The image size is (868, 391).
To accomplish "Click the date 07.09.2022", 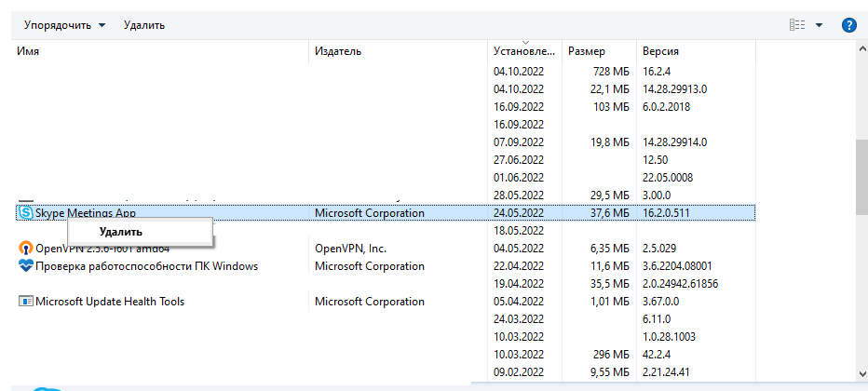I will click(x=519, y=142).
